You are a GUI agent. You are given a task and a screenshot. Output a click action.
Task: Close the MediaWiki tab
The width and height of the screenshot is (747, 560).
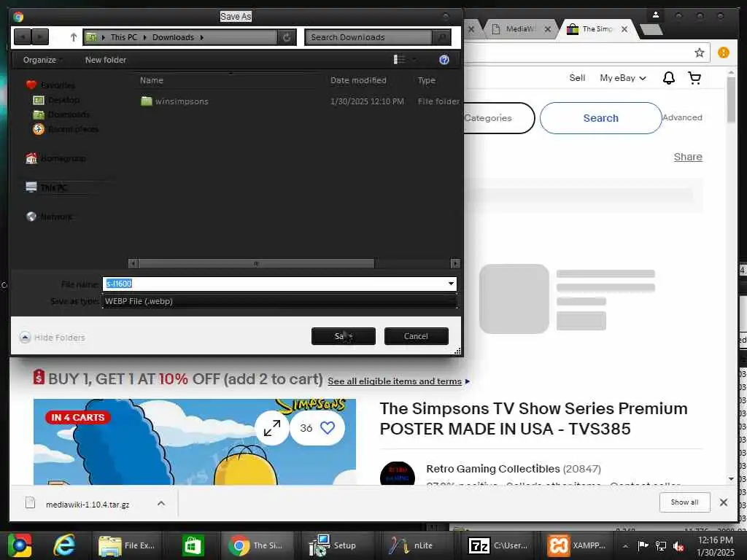pyautogui.click(x=548, y=29)
